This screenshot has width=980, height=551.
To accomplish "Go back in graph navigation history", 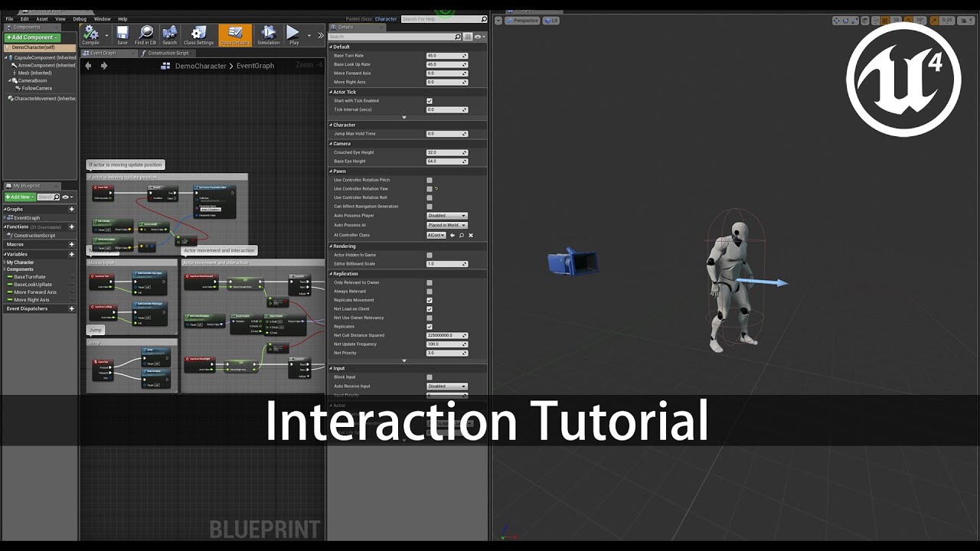I will (88, 66).
